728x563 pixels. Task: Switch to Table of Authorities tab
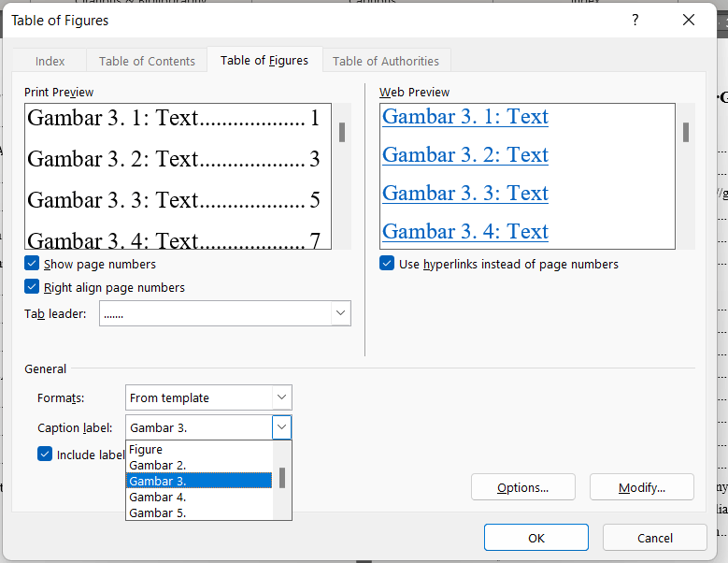(x=386, y=61)
